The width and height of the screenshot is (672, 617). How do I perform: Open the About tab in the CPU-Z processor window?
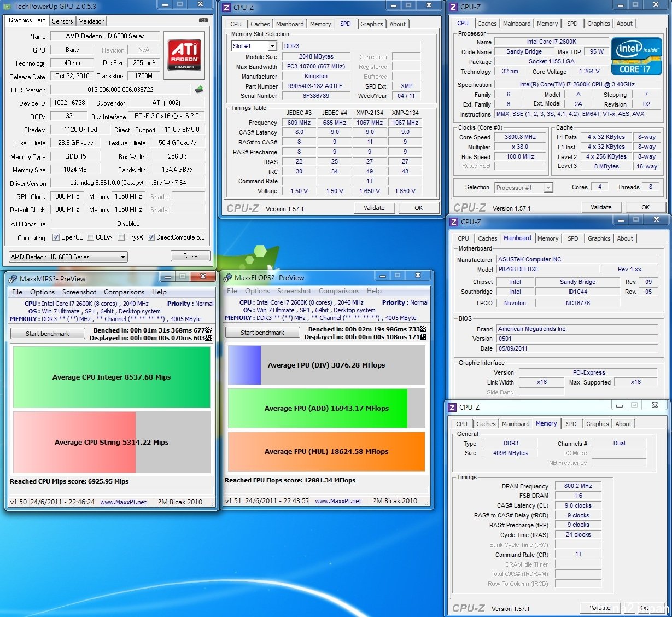pyautogui.click(x=624, y=24)
